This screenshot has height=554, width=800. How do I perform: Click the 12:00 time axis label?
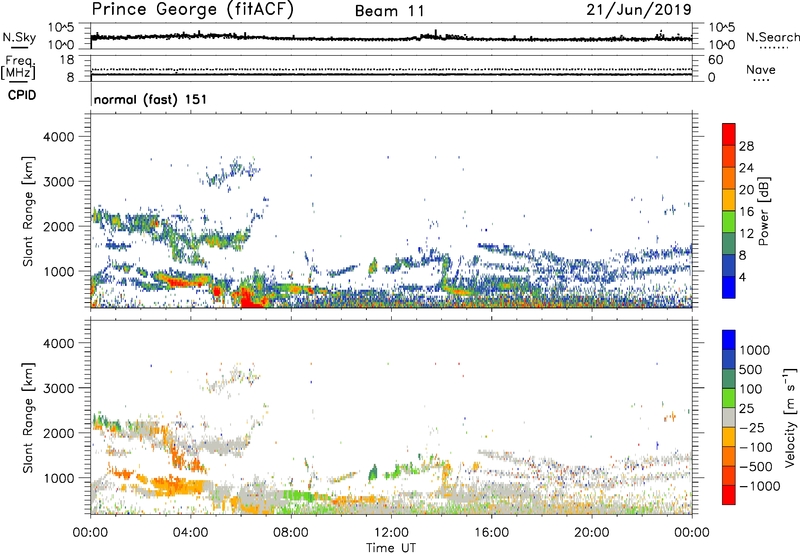(x=391, y=533)
